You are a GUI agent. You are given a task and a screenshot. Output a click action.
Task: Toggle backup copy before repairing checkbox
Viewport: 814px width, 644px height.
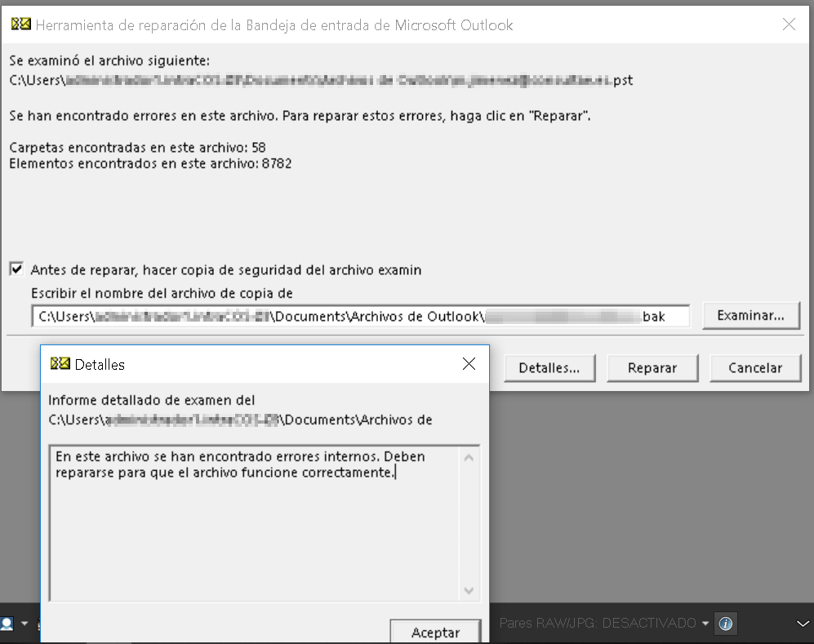click(16, 269)
